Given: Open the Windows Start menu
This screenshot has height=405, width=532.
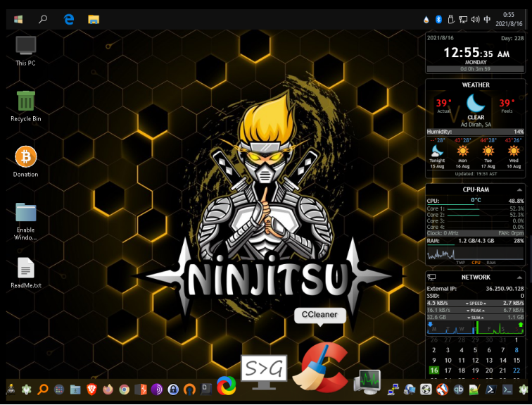Looking at the screenshot, I should pos(18,19).
